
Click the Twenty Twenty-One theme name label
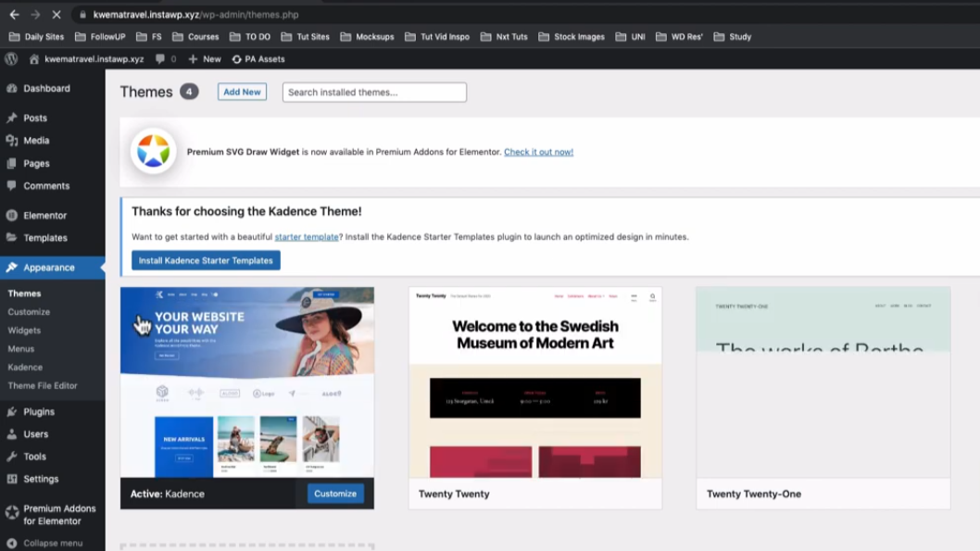pyautogui.click(x=754, y=494)
